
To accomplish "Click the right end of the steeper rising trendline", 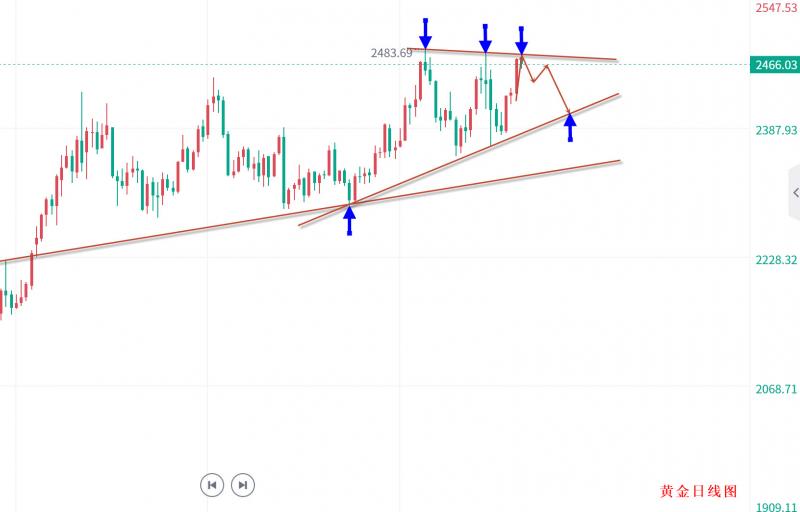I will [x=616, y=95].
